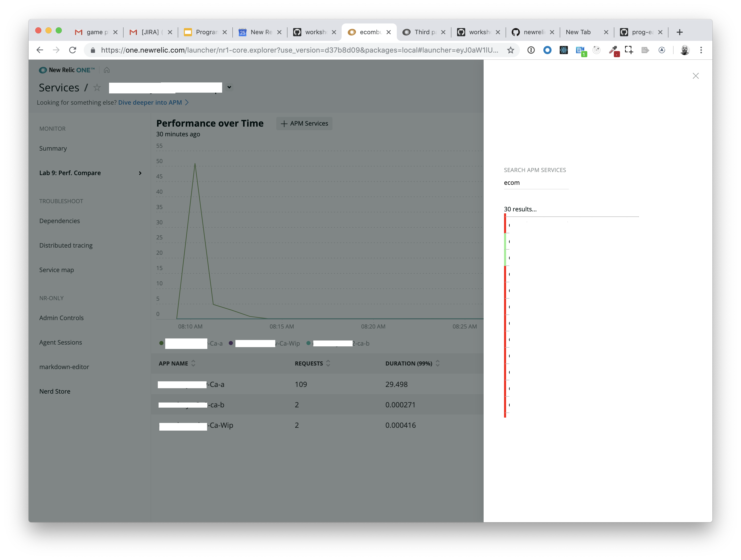This screenshot has height=560, width=741.
Task: Open a new browser tab
Action: pyautogui.click(x=679, y=32)
